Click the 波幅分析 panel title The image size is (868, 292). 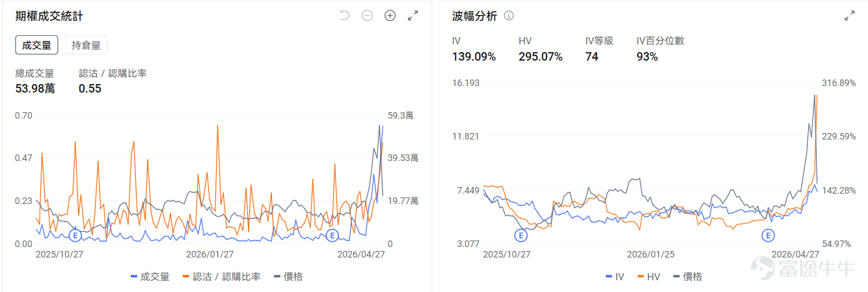click(475, 16)
